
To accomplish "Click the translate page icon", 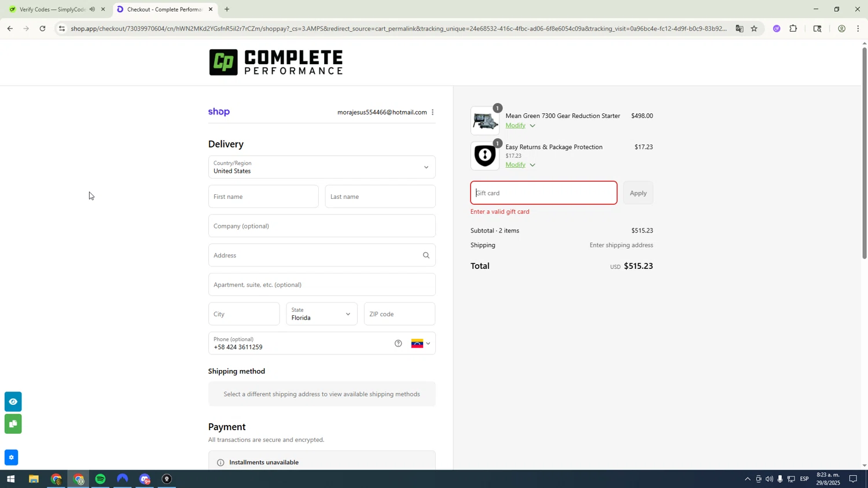I will tap(739, 28).
